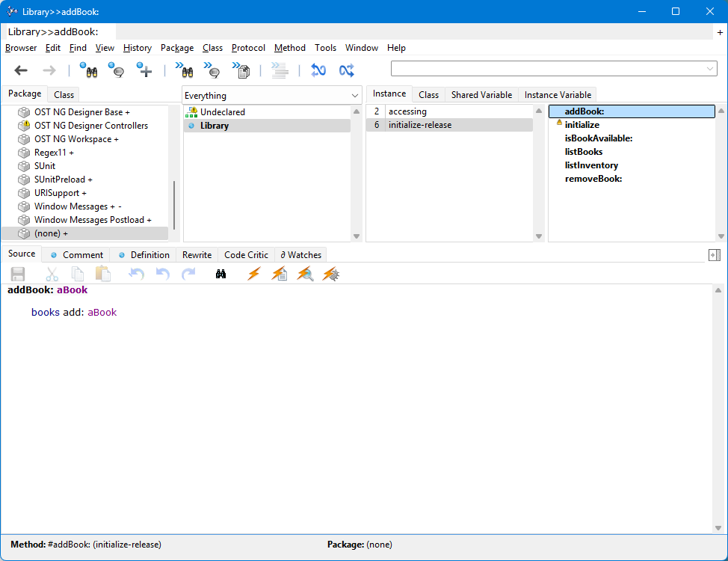
Task: Select the accessing protocol
Action: (407, 111)
